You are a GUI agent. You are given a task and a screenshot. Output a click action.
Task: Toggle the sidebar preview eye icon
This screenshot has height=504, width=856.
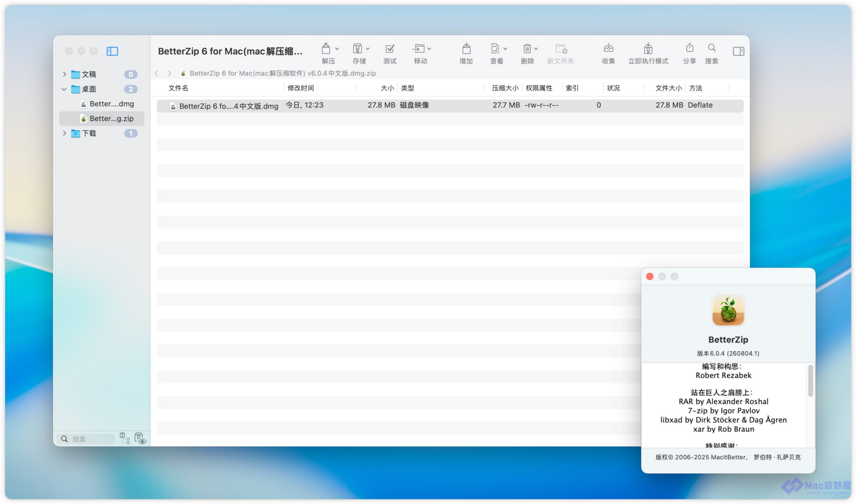click(140, 438)
